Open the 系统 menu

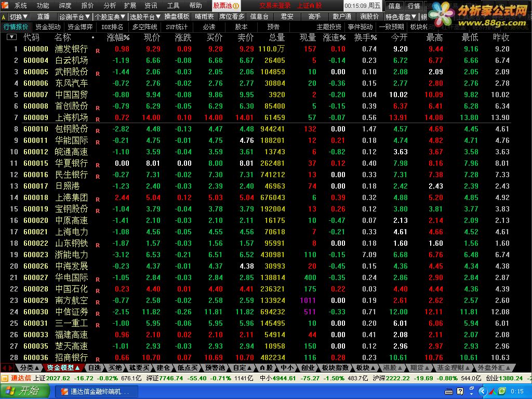(21, 5)
